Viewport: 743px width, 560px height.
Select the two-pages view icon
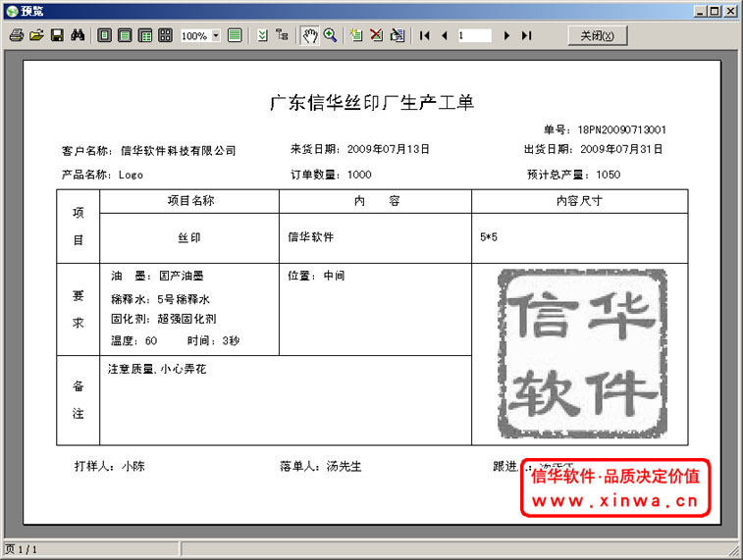145,35
